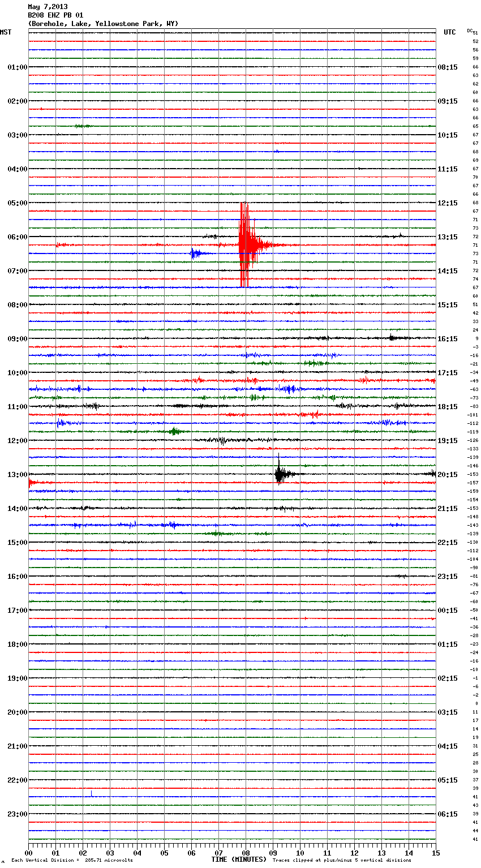
Task: Click the 10 minute axis tick label
Action: 300,853
